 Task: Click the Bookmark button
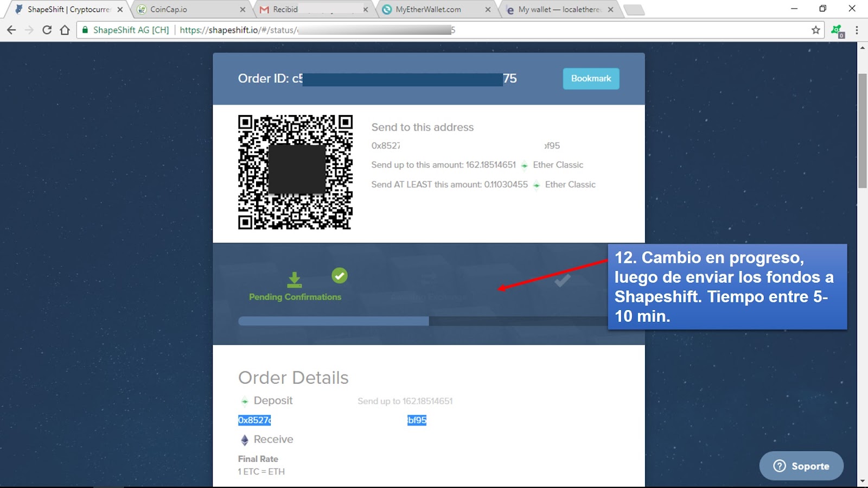[x=591, y=79]
